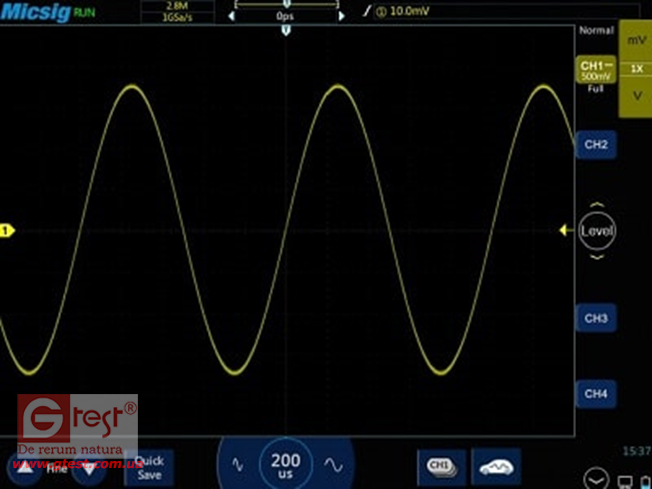
Task: Lower trigger level with down chevron
Action: point(597,257)
